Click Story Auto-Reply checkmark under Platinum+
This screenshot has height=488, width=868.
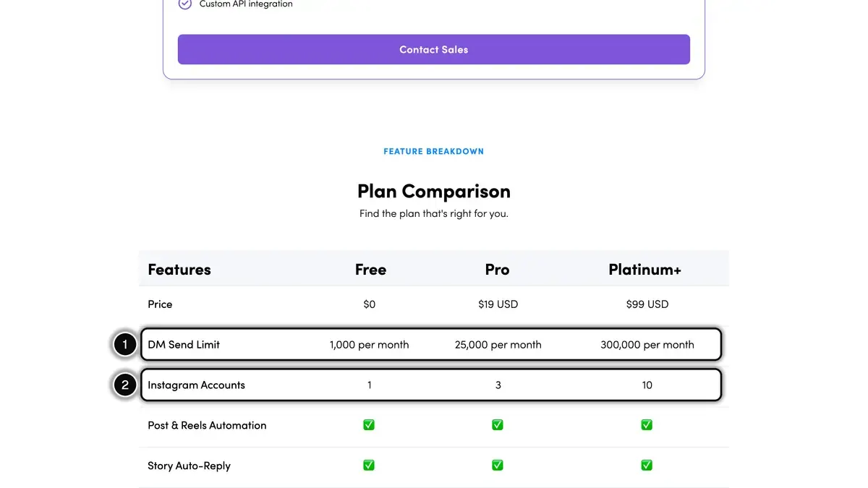pyautogui.click(x=647, y=466)
